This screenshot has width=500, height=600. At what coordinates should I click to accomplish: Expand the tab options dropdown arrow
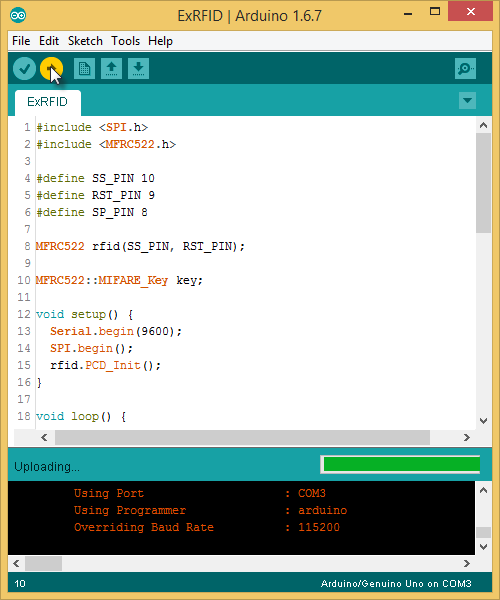[467, 101]
